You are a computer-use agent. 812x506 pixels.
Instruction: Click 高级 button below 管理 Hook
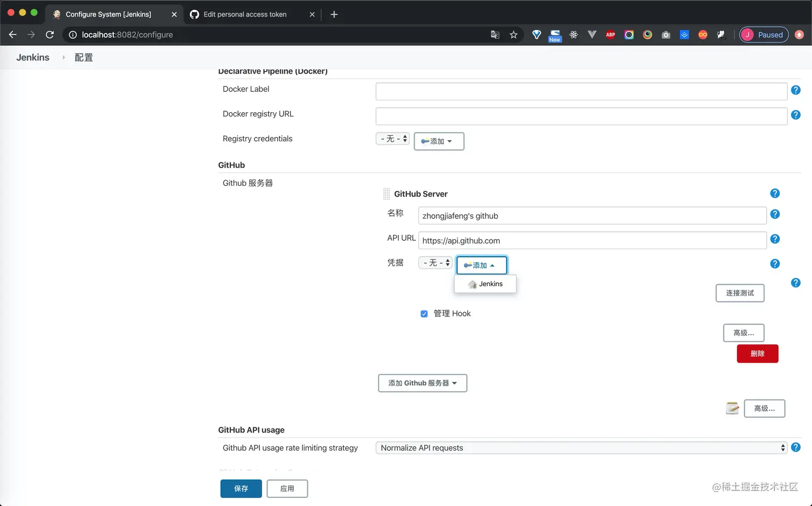tap(744, 333)
